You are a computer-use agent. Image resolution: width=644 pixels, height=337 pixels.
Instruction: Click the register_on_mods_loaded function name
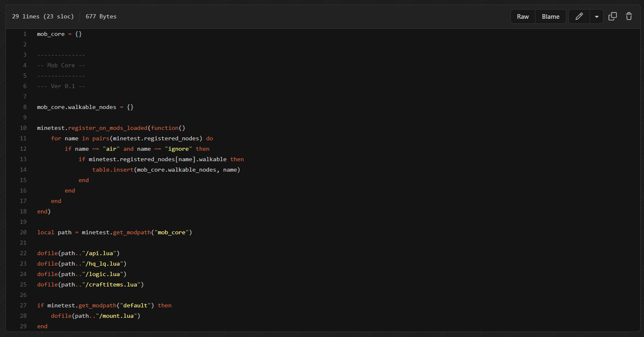pos(107,128)
